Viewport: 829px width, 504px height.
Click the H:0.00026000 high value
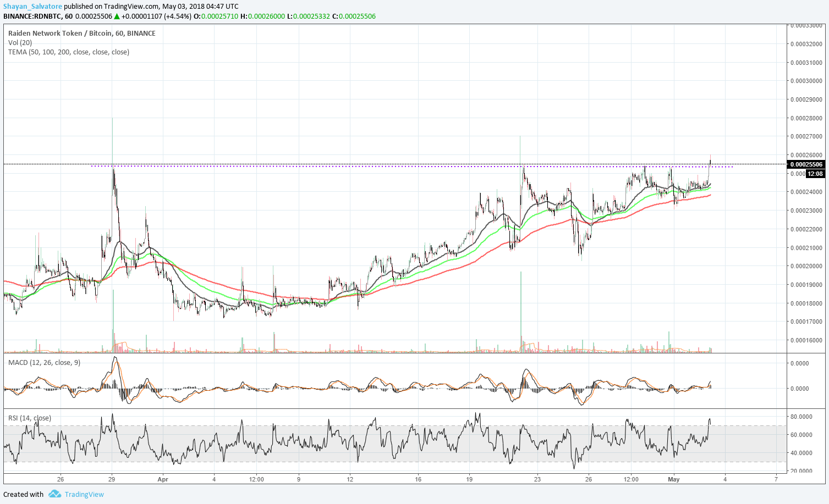pos(262,16)
